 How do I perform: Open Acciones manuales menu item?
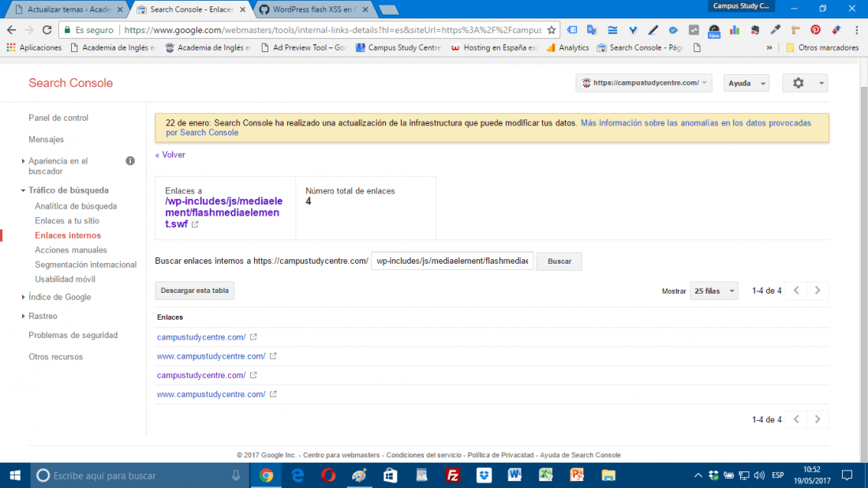click(x=71, y=250)
